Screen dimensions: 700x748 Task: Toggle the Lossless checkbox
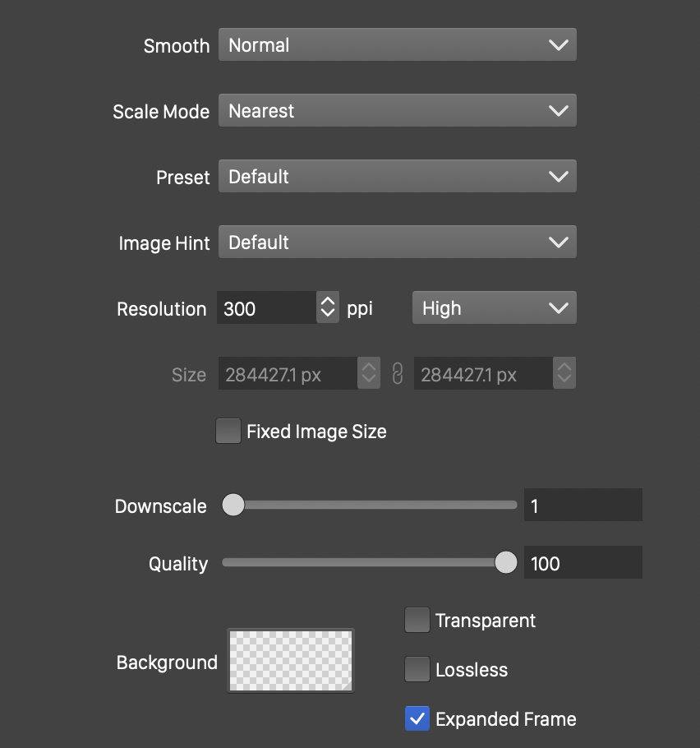coord(417,670)
